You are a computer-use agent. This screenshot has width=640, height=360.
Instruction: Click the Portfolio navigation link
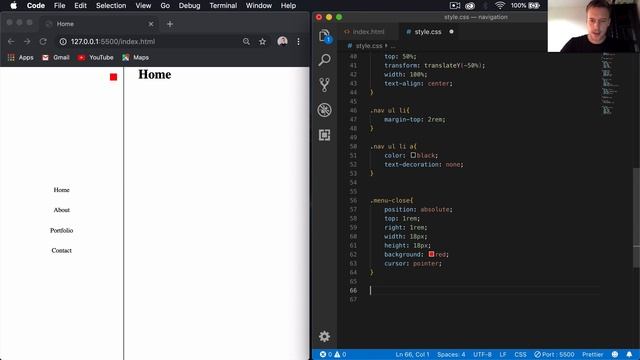click(62, 230)
